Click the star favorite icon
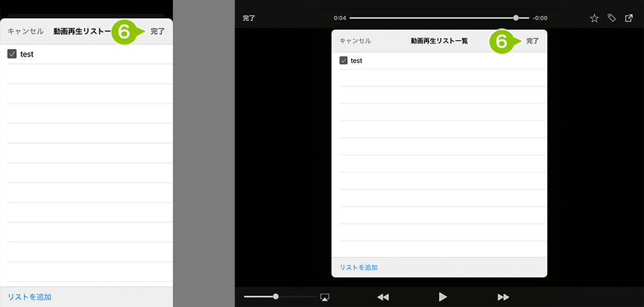Viewport: 644px width, 307px height. pos(594,18)
